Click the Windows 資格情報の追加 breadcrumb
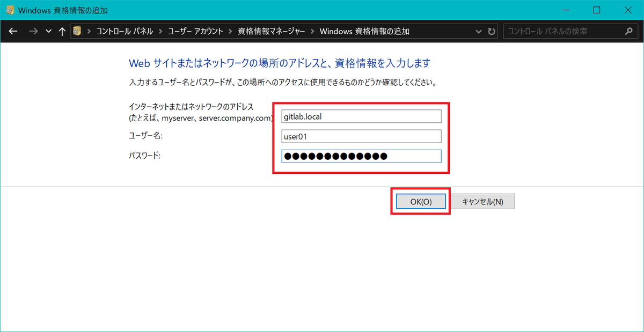The height and width of the screenshot is (332, 644). pyautogui.click(x=364, y=31)
